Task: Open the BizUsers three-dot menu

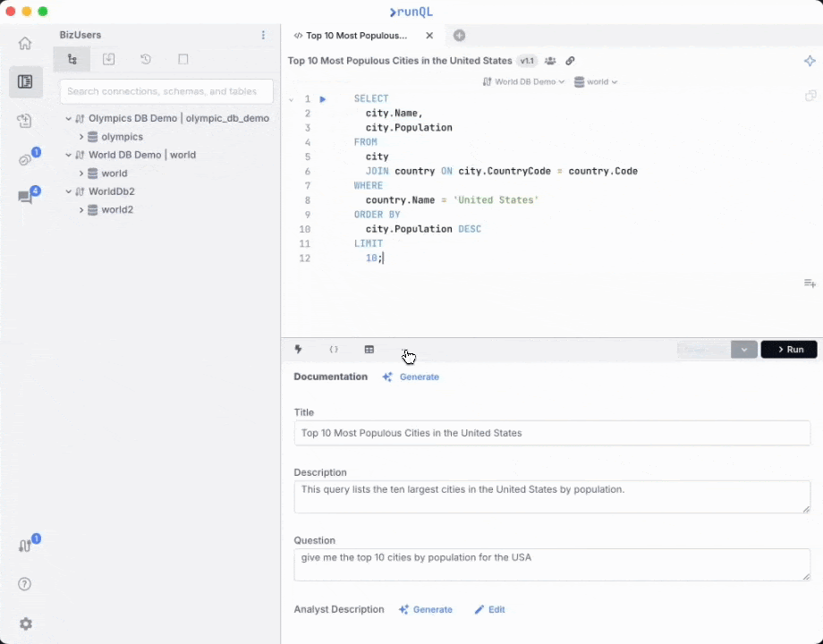Action: click(263, 35)
